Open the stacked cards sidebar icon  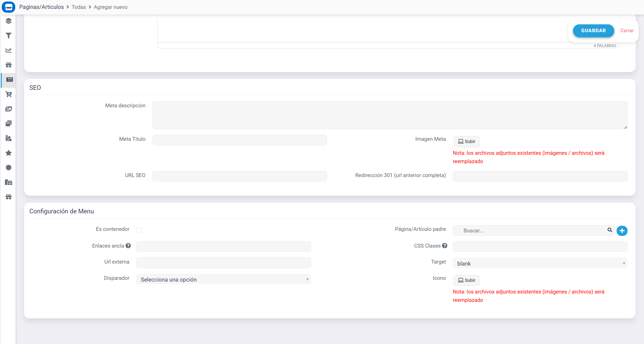(9, 124)
